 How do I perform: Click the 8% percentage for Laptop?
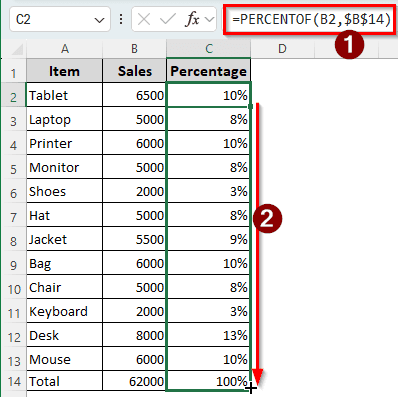pos(209,119)
